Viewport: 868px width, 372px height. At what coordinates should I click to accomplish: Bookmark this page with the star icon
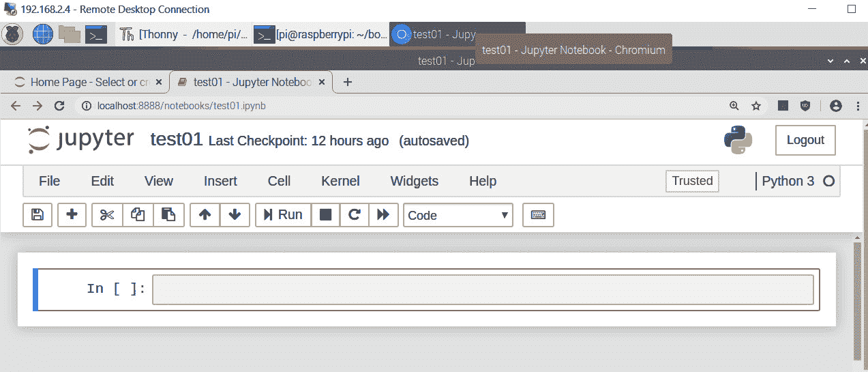click(755, 106)
